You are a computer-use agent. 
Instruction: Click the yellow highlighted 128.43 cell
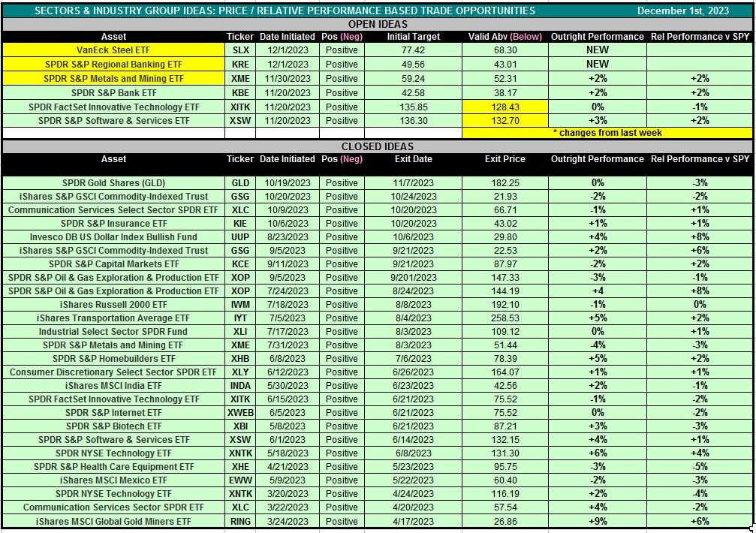pyautogui.click(x=505, y=107)
